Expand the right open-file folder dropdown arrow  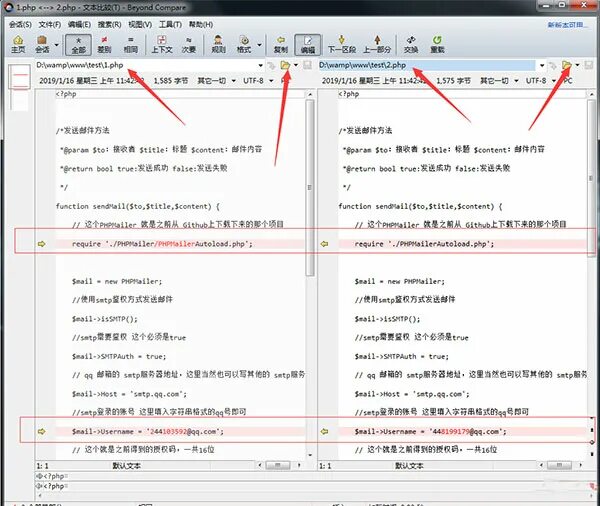point(577,65)
